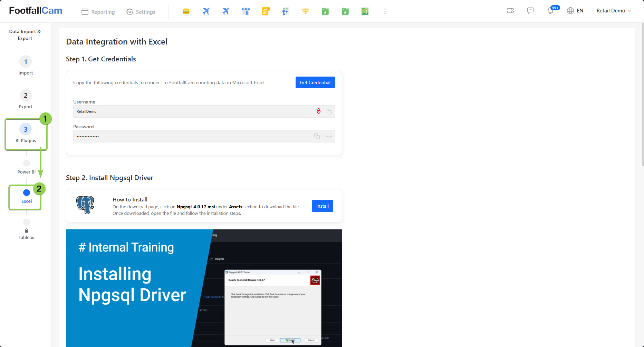Click the 'Data Integration with Excel' heading
The height and width of the screenshot is (347, 644).
pos(117,42)
